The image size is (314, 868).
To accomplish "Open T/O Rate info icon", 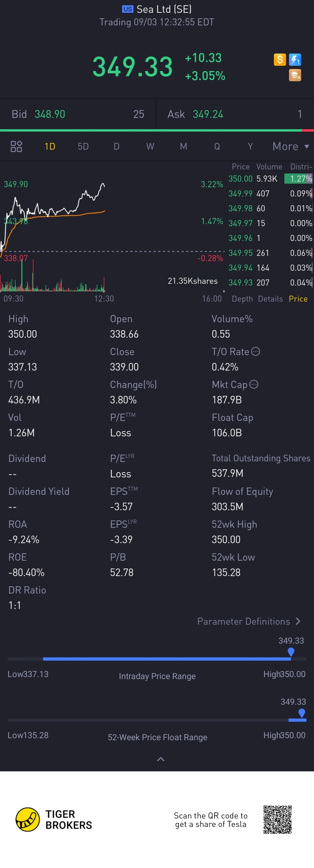I will tap(256, 351).
